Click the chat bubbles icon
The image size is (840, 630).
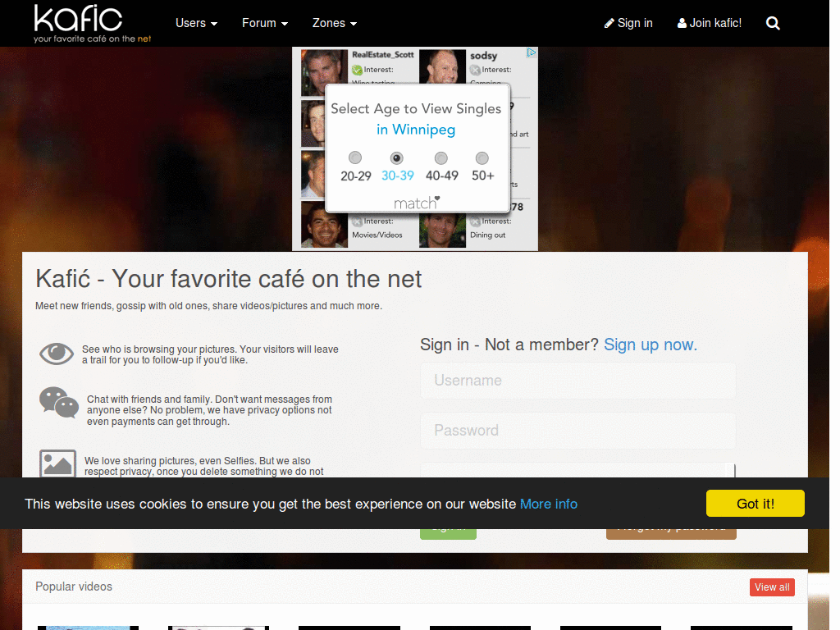59,402
